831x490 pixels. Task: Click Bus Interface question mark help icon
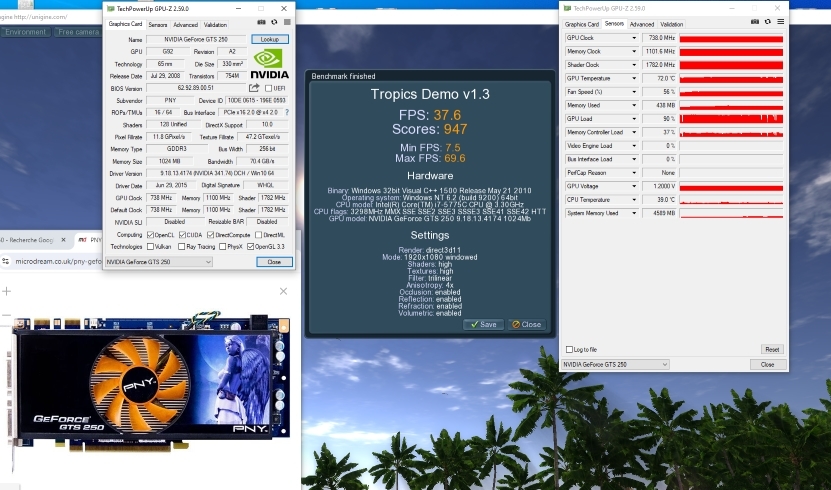(x=287, y=112)
